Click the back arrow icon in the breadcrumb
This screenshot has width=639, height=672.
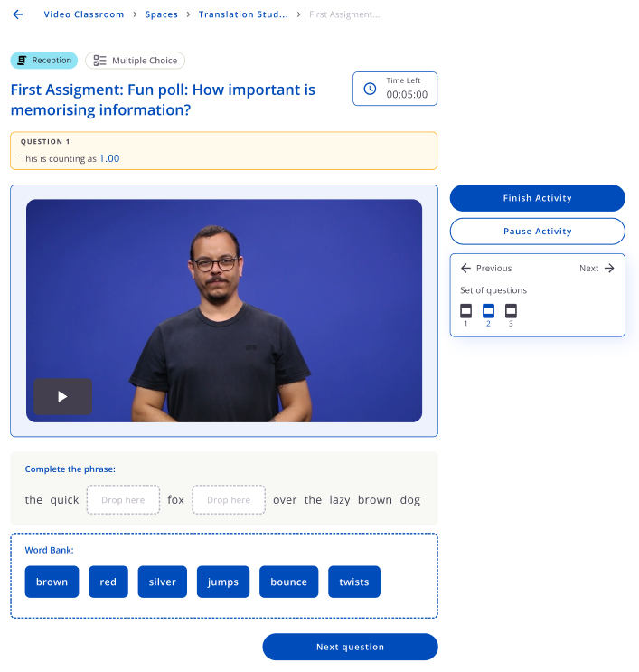(17, 14)
